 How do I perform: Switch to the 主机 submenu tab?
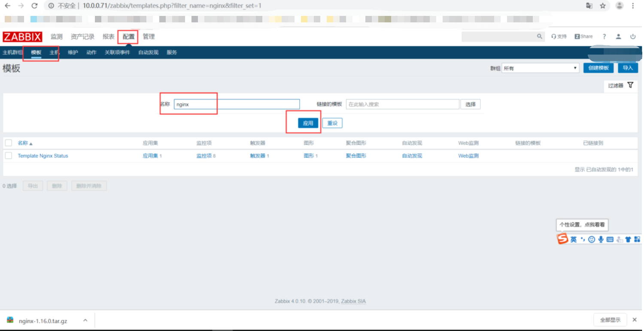(55, 52)
